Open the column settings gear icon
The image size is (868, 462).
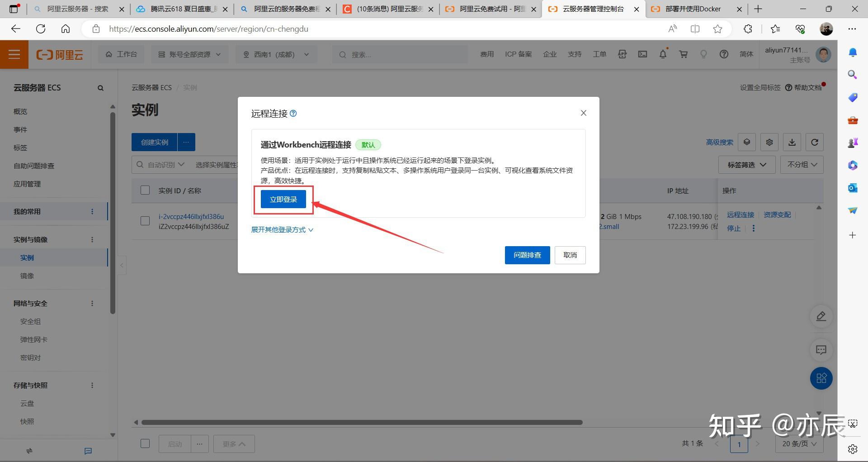click(769, 142)
